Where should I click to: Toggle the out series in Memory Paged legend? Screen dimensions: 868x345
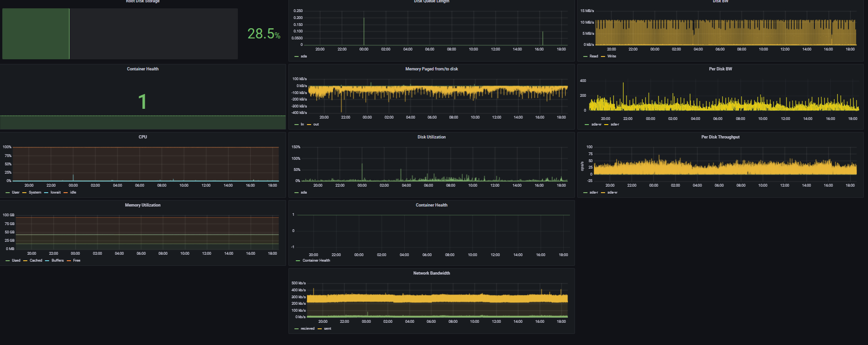coord(316,125)
